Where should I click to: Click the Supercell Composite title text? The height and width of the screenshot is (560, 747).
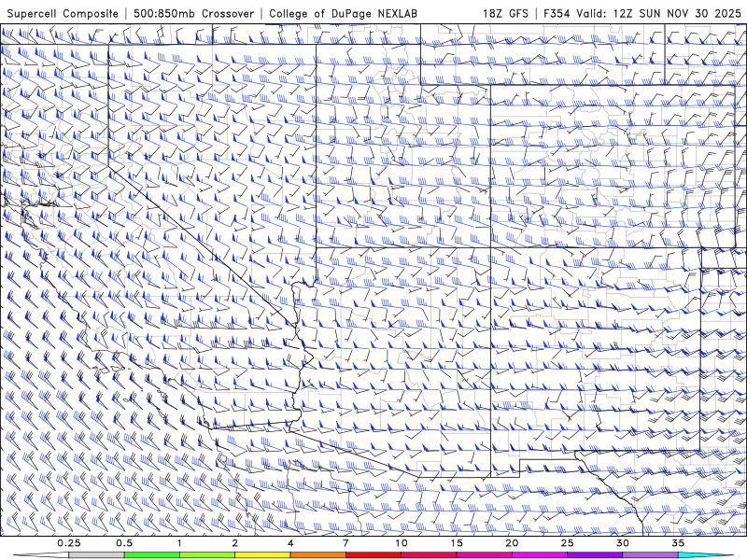tap(63, 13)
